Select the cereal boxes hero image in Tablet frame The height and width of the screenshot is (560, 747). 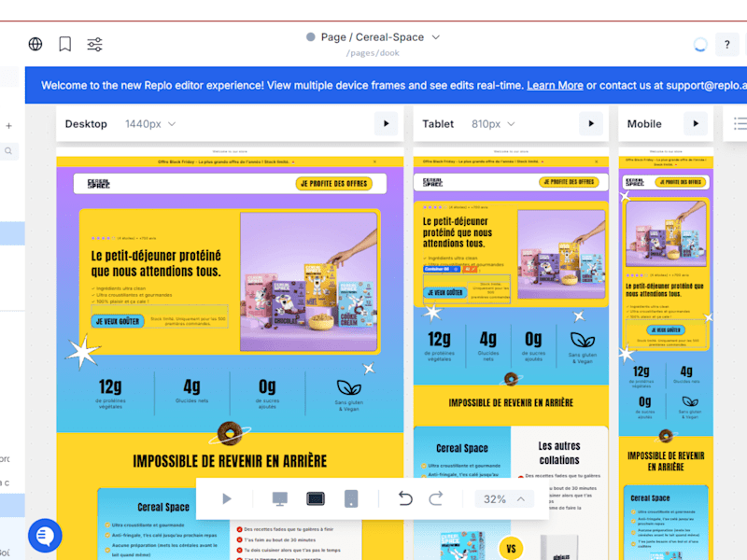561,254
